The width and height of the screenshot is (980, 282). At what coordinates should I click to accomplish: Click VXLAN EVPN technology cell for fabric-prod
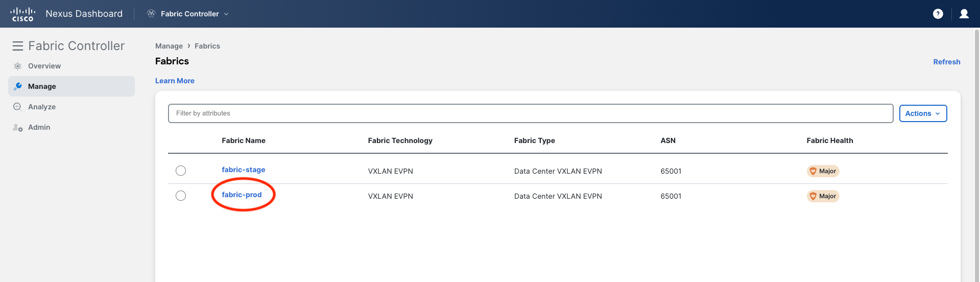click(390, 196)
